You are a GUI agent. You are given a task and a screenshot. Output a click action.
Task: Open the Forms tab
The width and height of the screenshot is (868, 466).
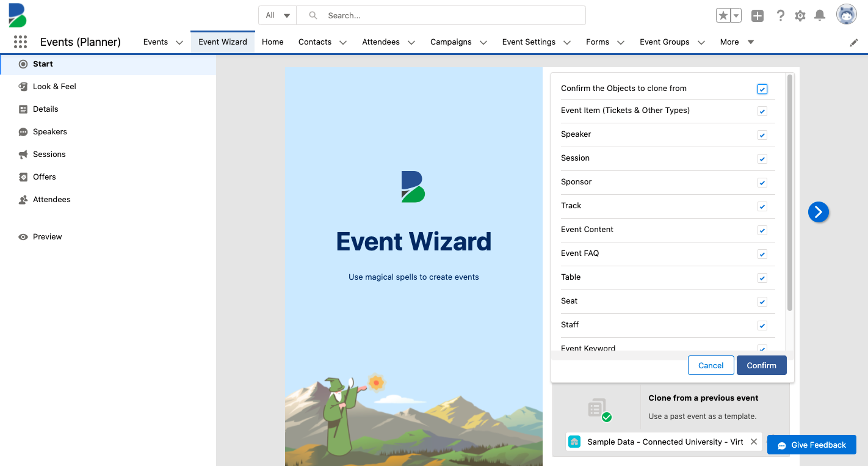[598, 42]
